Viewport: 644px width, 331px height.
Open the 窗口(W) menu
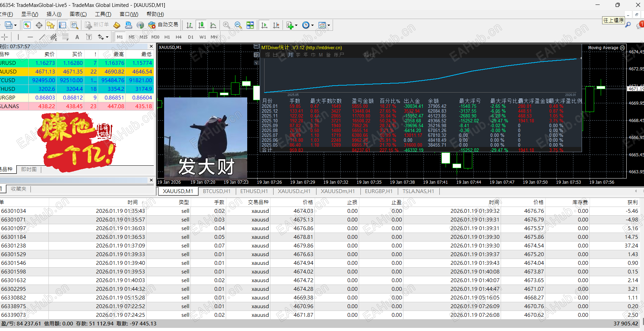129,14
